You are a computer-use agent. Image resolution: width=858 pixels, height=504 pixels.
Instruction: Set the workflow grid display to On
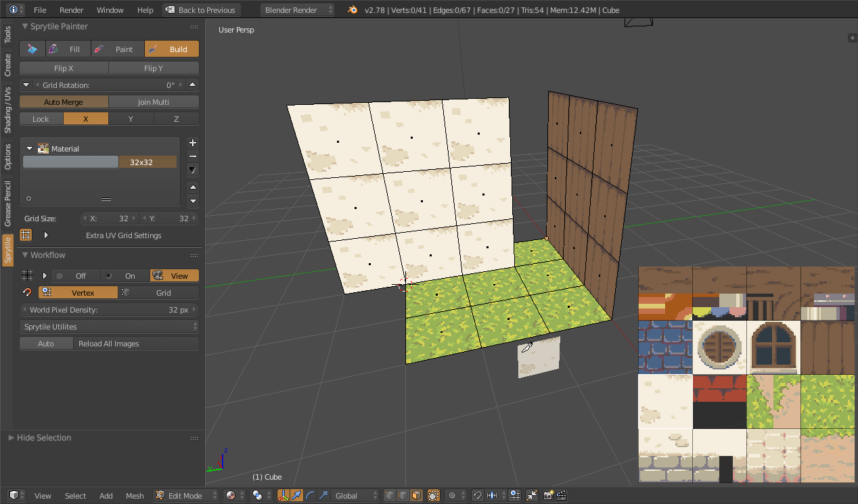pyautogui.click(x=125, y=276)
